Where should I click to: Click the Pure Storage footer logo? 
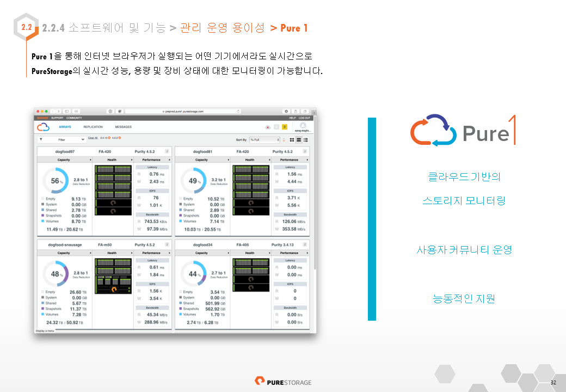(x=283, y=382)
